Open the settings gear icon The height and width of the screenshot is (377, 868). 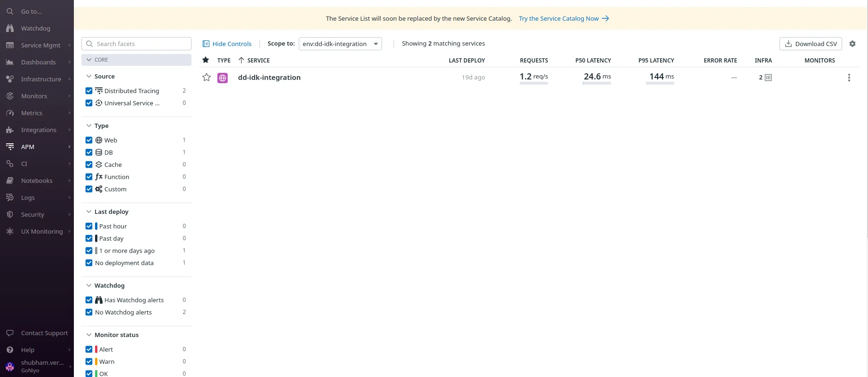852,44
